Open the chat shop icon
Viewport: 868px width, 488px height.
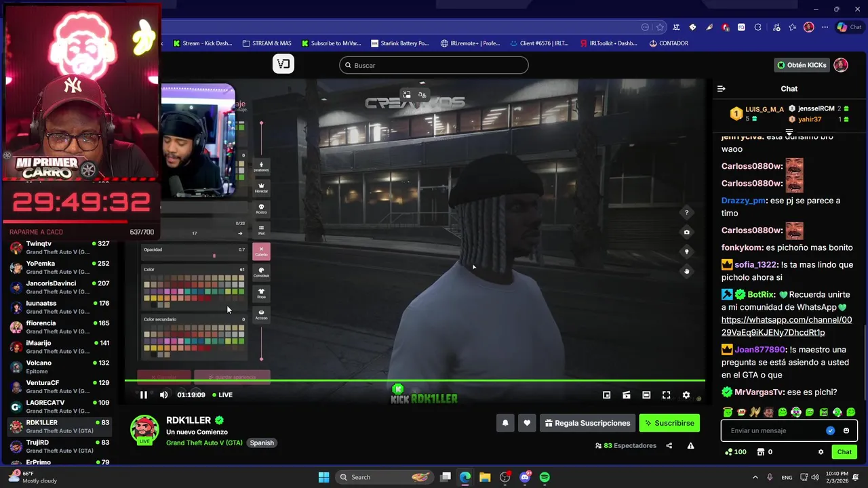click(761, 452)
